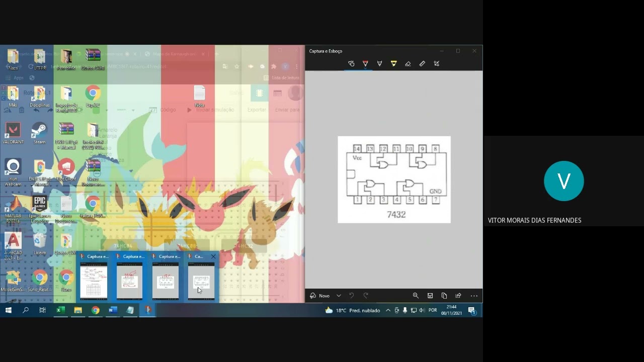Open Word from the taskbar

coord(113,310)
